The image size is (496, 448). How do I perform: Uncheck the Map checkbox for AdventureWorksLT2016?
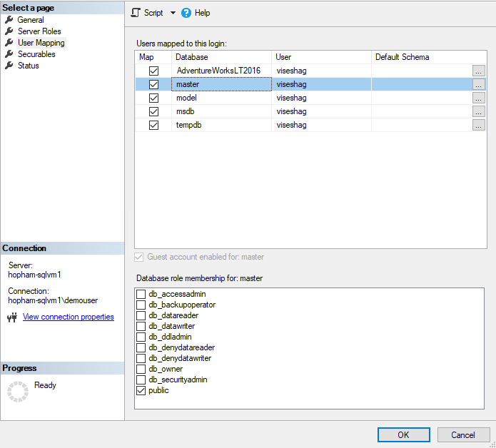153,71
